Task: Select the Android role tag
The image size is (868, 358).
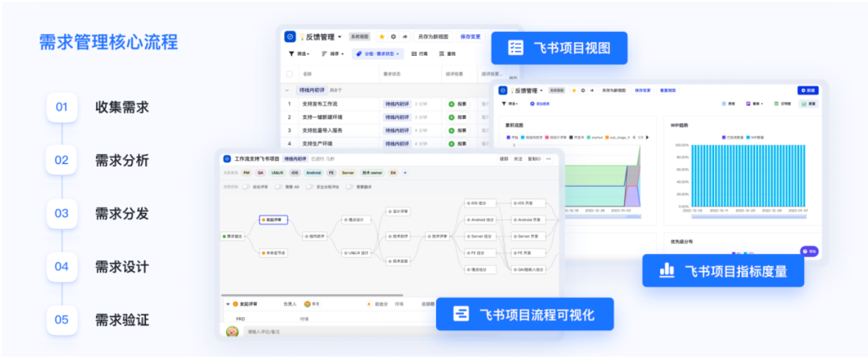Action: (x=313, y=173)
